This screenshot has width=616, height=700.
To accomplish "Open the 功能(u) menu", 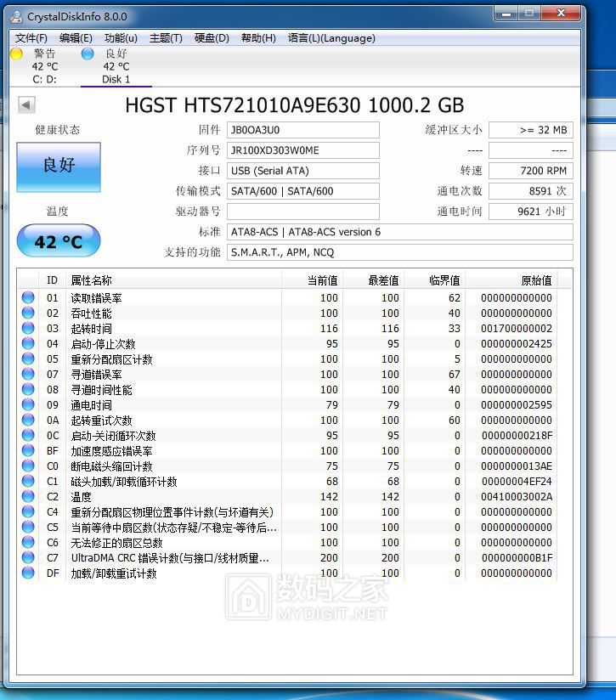I will coord(121,38).
